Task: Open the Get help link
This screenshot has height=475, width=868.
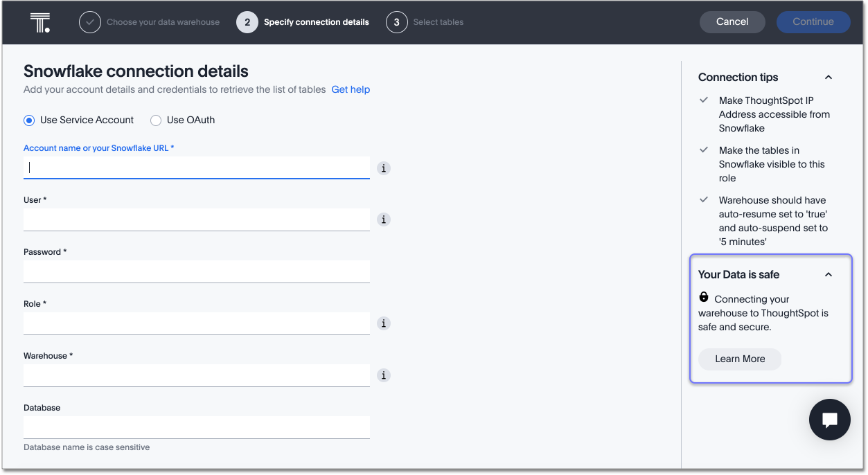Action: [351, 89]
